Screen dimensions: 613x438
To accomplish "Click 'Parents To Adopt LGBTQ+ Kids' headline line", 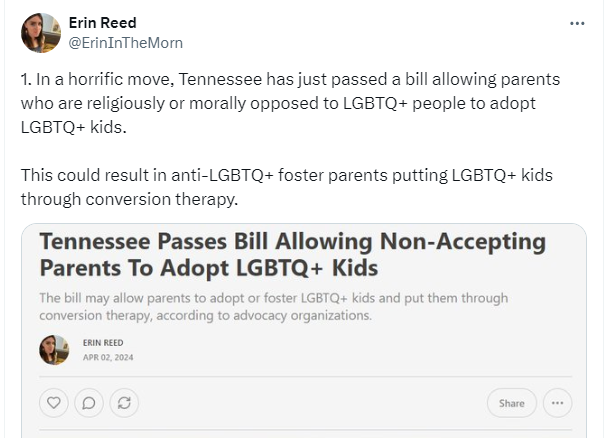I will [x=210, y=268].
